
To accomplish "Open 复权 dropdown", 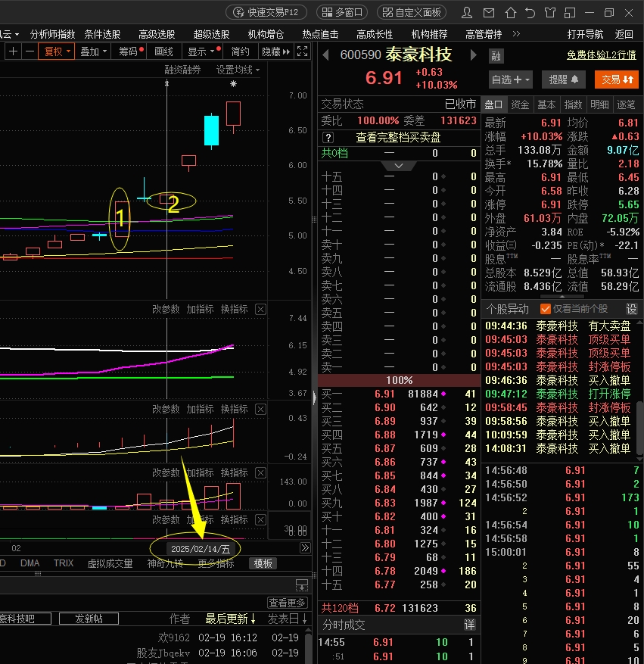I will tap(56, 51).
